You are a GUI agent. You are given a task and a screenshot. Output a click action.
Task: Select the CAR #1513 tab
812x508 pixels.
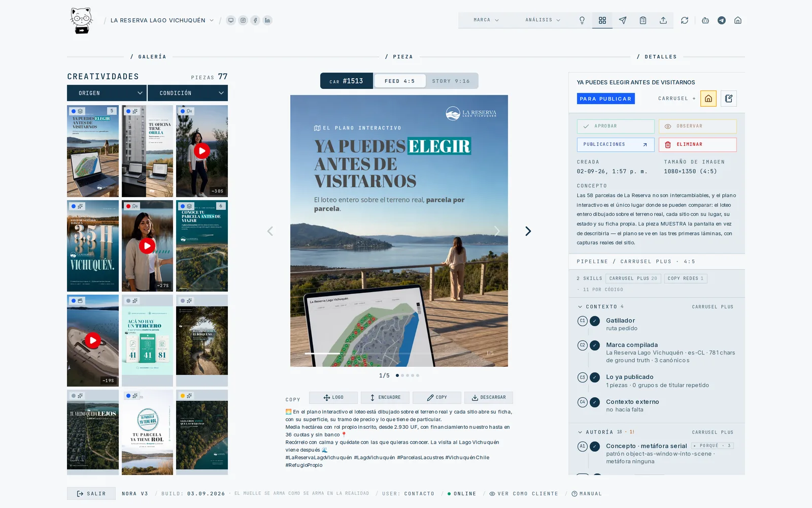point(347,81)
